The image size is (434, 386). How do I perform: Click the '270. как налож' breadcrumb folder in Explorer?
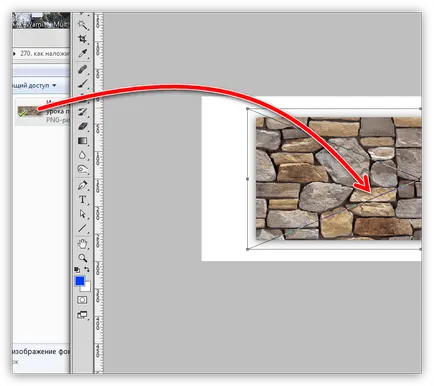pyautogui.click(x=45, y=53)
